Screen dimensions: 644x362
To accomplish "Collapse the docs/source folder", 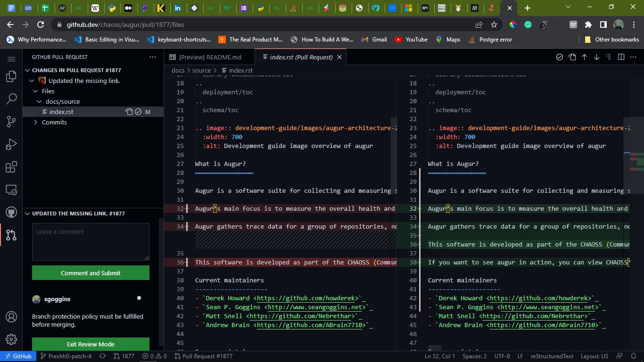I will coord(40,101).
